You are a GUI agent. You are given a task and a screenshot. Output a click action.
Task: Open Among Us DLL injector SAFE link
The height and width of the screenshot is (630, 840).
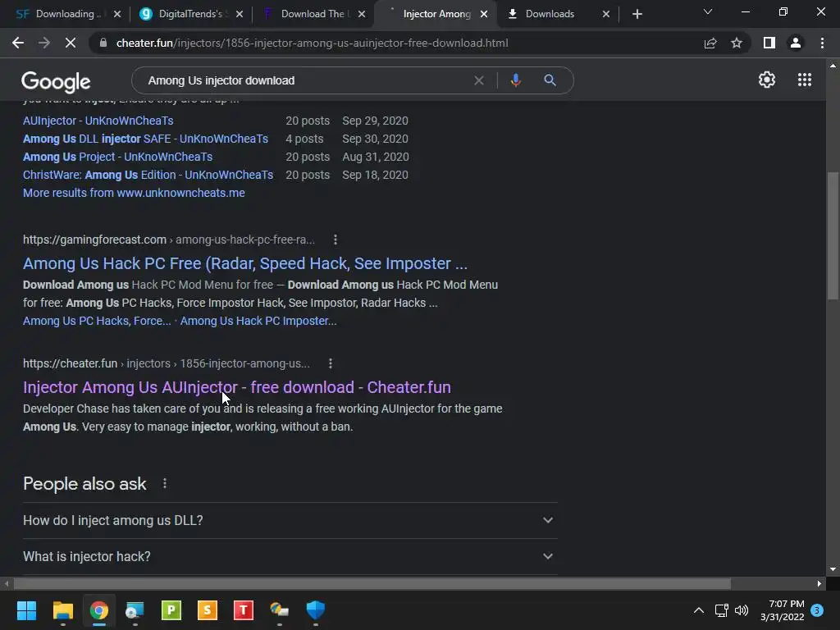(x=145, y=139)
